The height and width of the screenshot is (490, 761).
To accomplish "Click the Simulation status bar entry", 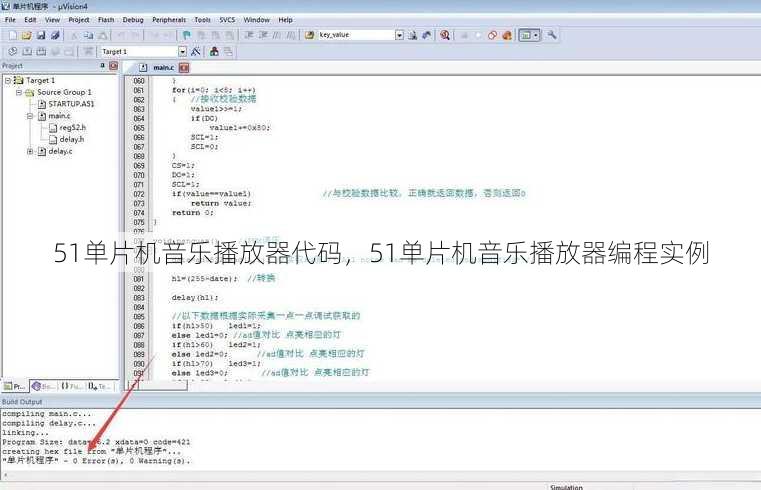I will coord(566,487).
